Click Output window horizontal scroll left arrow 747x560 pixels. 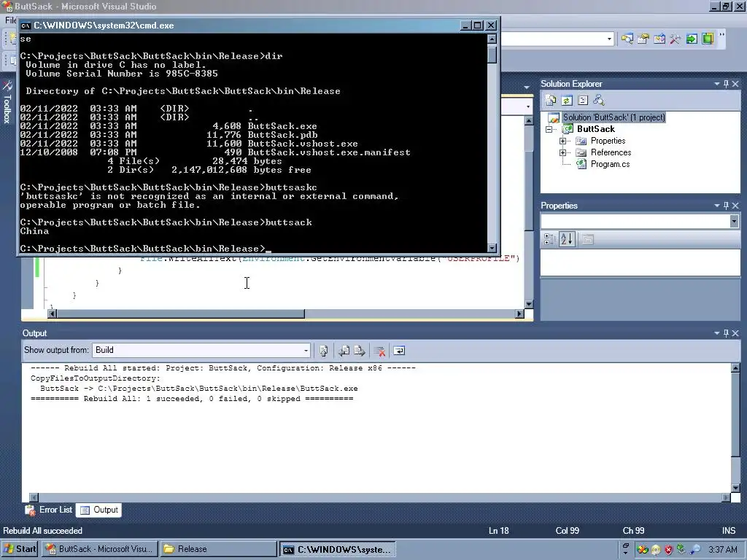34,497
